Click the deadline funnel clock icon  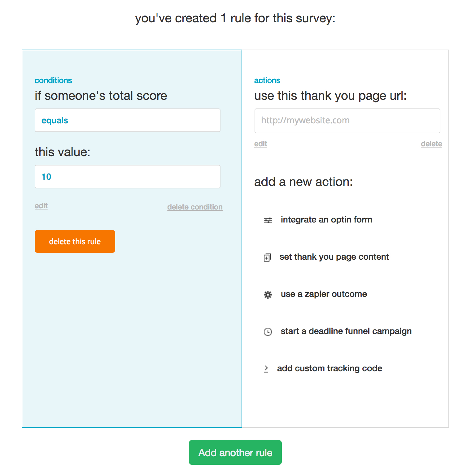268,332
